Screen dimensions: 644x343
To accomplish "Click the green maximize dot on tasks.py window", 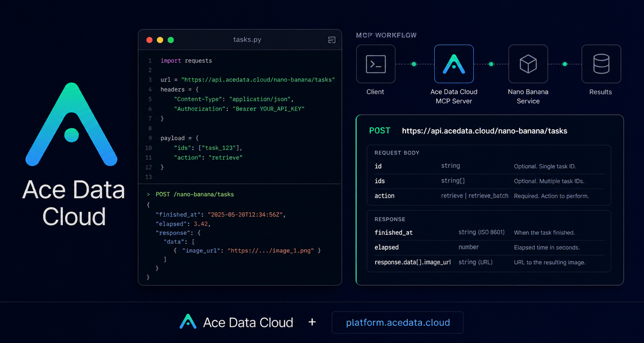I will click(171, 40).
